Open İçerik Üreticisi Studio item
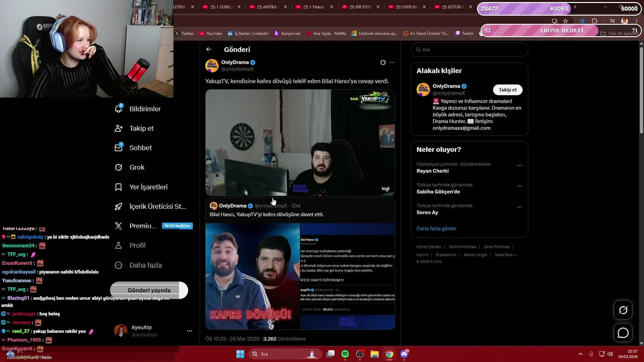The height and width of the screenshot is (362, 644). tap(150, 207)
